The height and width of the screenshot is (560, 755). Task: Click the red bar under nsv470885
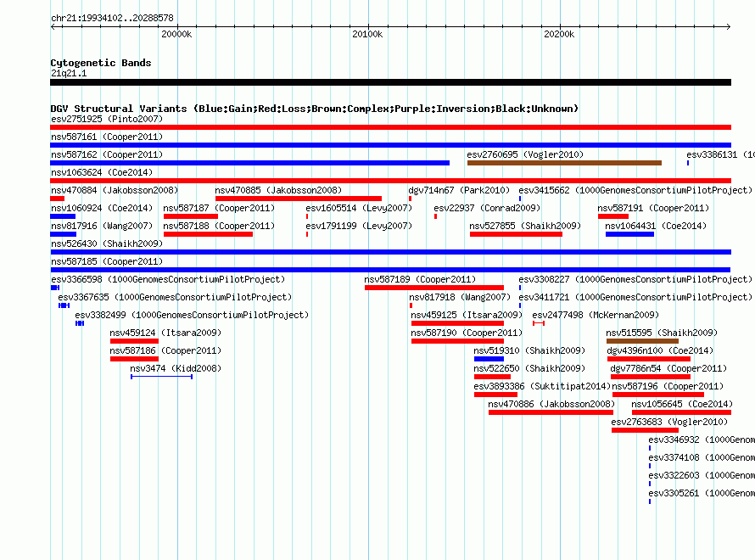[x=299, y=199]
